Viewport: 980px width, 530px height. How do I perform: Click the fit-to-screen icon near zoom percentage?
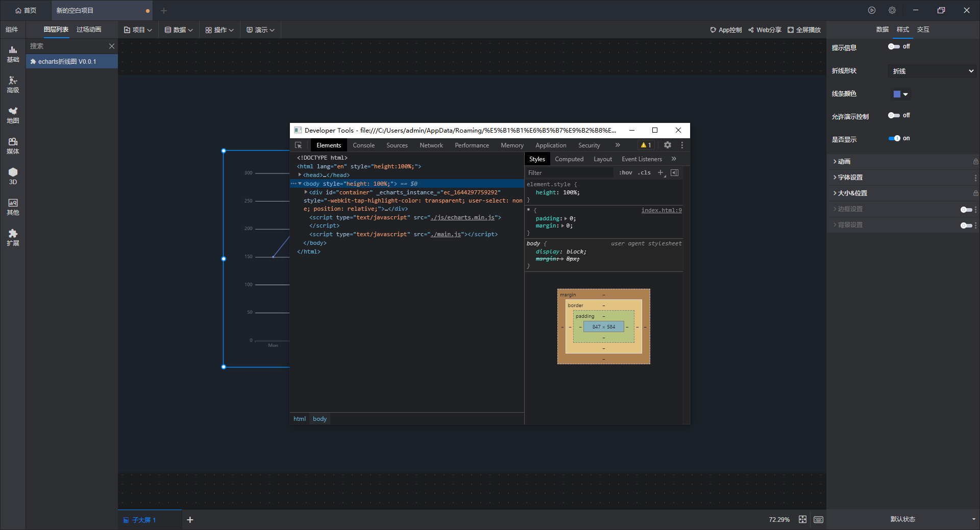(803, 519)
